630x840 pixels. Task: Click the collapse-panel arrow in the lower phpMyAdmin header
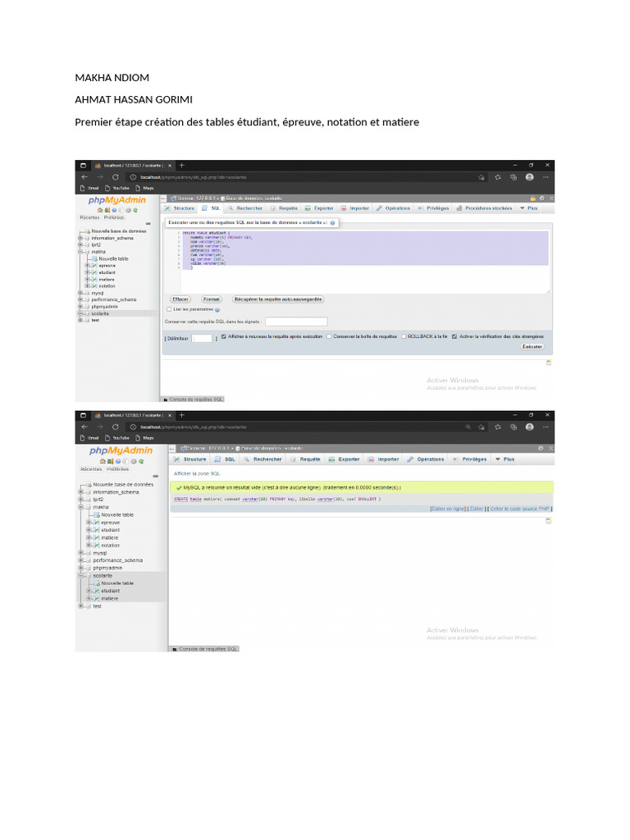tap(551, 449)
